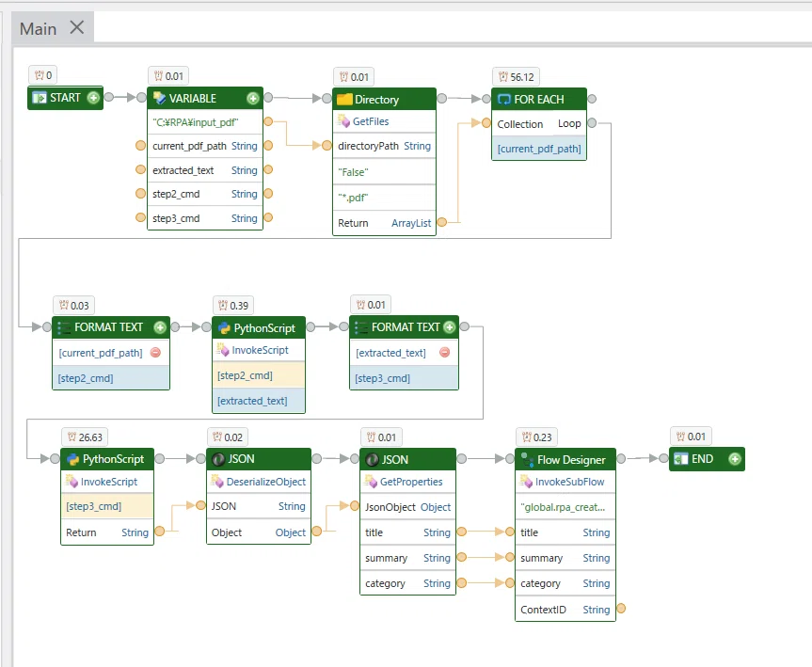Click the Collection input port on FOR EACH
The image size is (812, 667).
coord(486,123)
